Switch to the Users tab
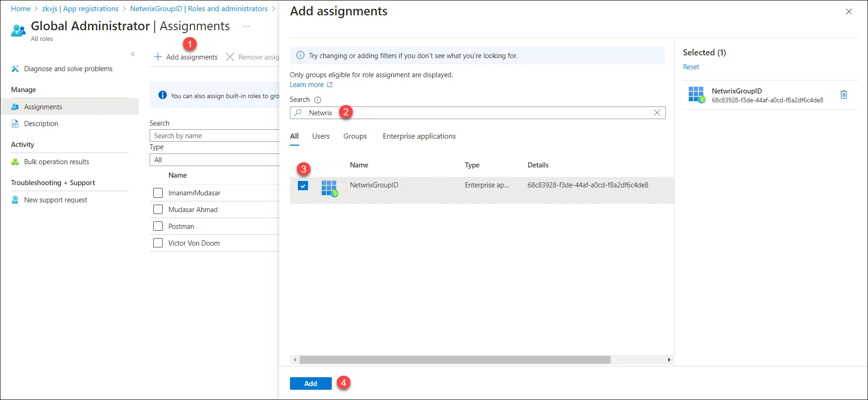868x400 pixels. click(x=321, y=136)
